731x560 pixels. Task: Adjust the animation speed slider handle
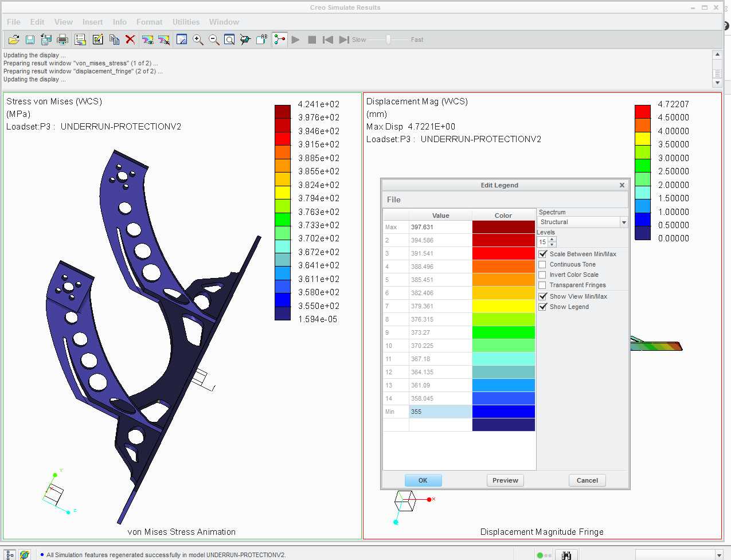coord(389,40)
